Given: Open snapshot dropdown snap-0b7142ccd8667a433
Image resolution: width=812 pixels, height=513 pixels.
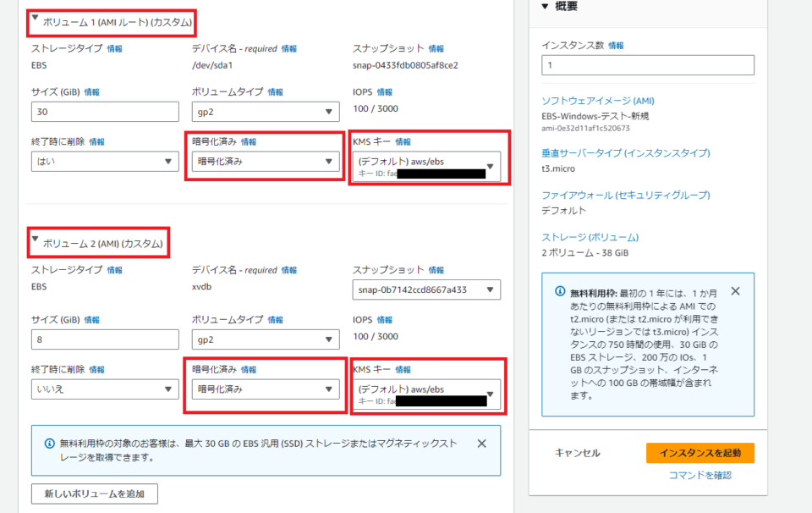Looking at the screenshot, I should [x=426, y=290].
